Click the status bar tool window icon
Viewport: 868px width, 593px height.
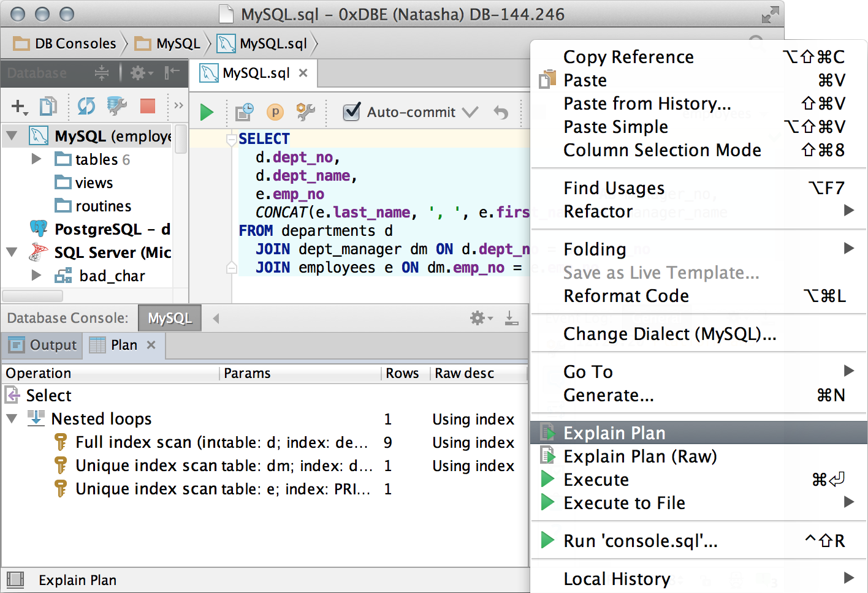pyautogui.click(x=15, y=580)
